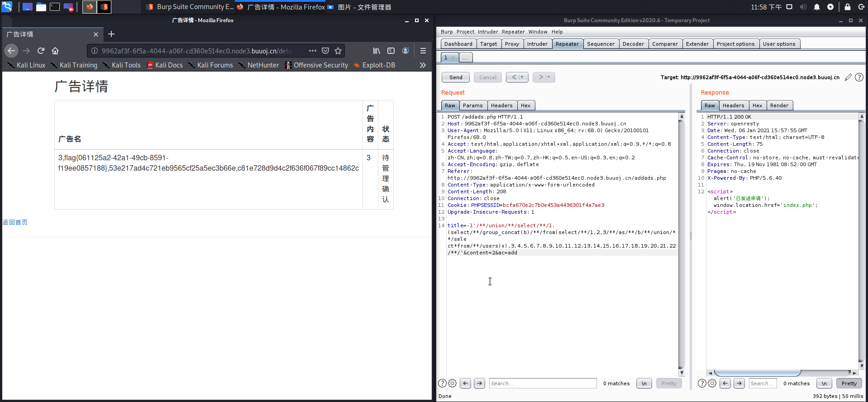Click the Pocket save icon in address bar
Screen dimensions: 868x402
(325, 51)
